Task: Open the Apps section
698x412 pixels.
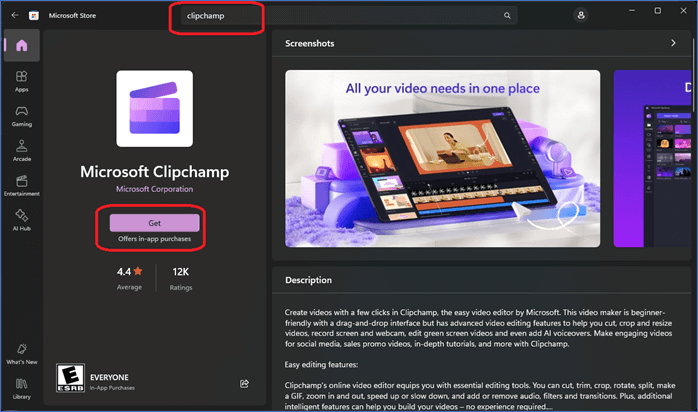Action: point(21,81)
